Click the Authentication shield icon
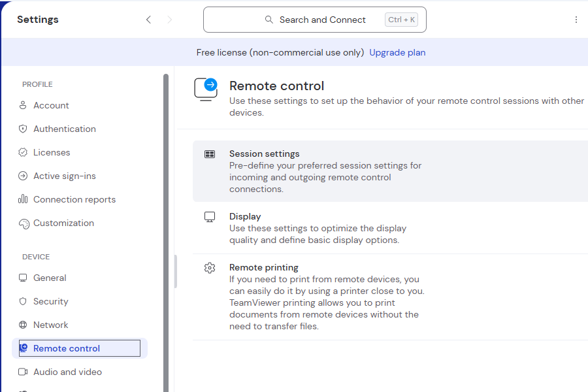This screenshot has width=588, height=392. pyautogui.click(x=23, y=129)
